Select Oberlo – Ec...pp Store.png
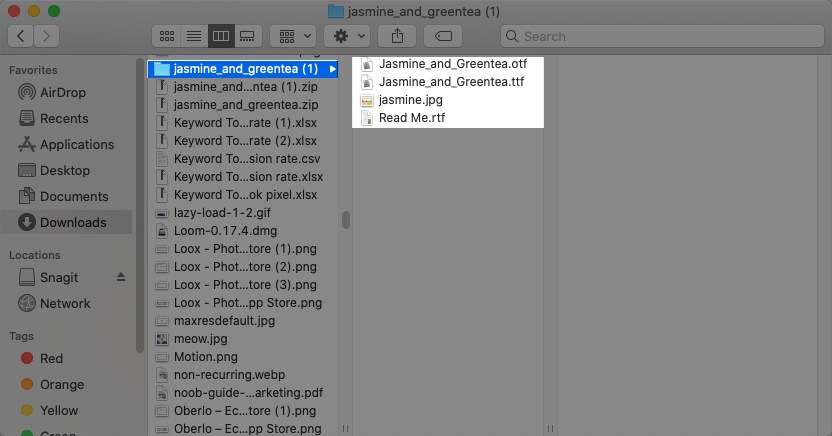The image size is (832, 436). (242, 429)
